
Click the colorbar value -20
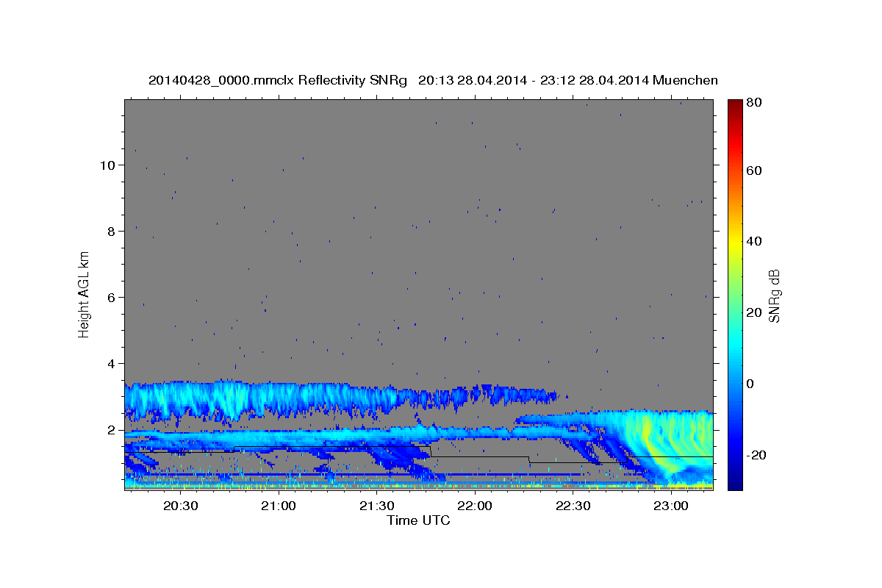(756, 455)
